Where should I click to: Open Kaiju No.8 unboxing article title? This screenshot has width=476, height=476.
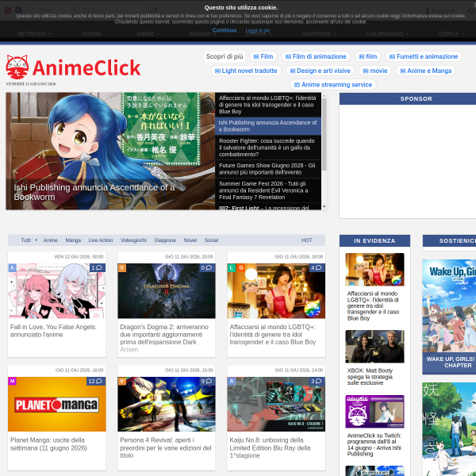point(270,447)
